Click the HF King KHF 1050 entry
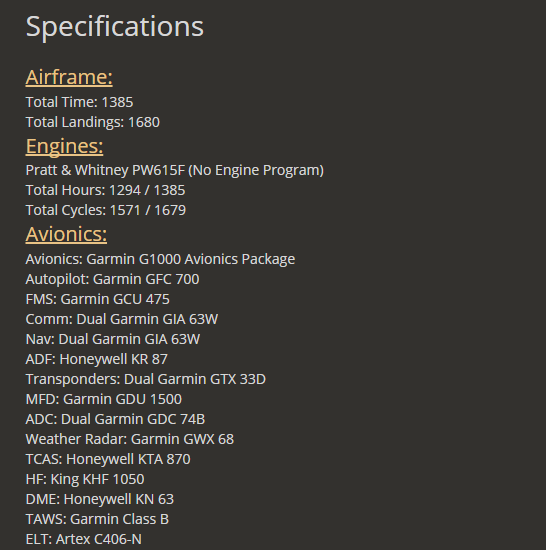The image size is (546, 550). click(85, 479)
